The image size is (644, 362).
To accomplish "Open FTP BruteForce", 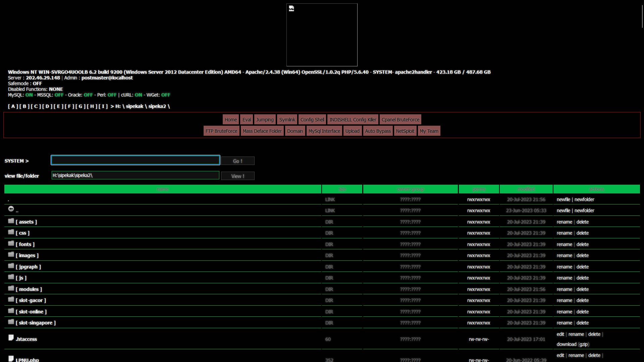I will (x=221, y=131).
